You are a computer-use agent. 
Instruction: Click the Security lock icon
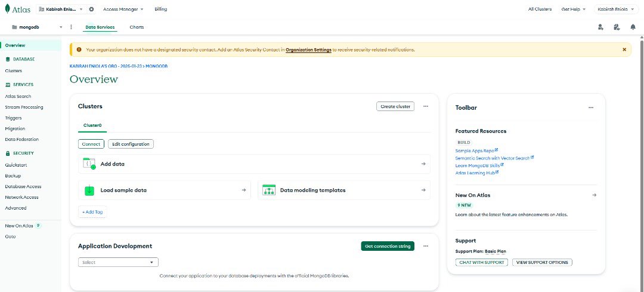8,153
